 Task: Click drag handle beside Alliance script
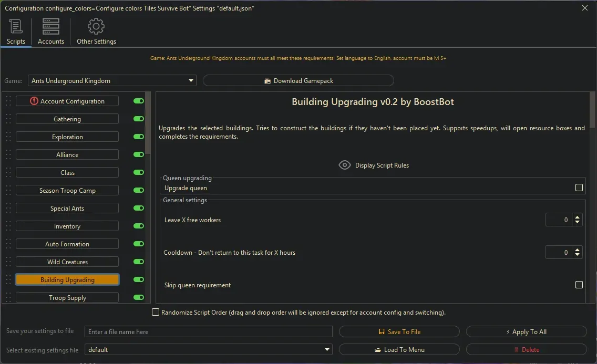(8, 155)
